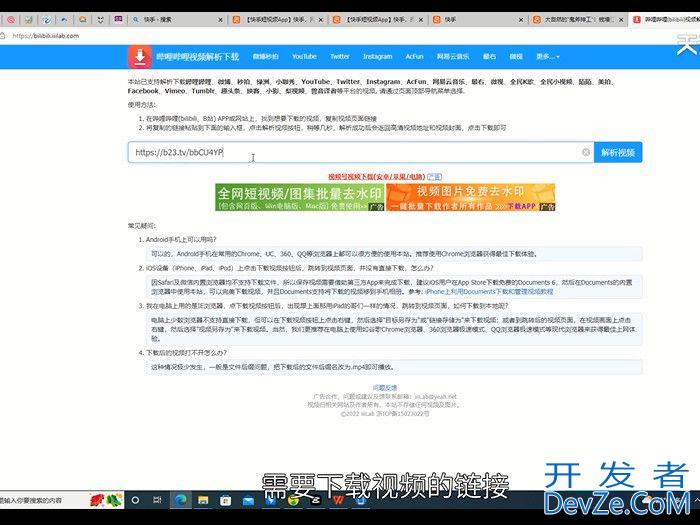This screenshot has height=525, width=700.
Task: Open the AcFun navigation item
Action: point(414,57)
